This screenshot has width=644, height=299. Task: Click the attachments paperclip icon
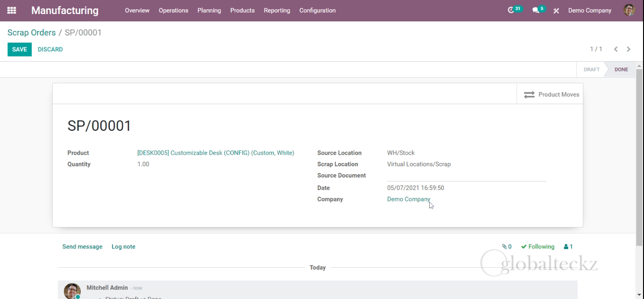tap(504, 247)
